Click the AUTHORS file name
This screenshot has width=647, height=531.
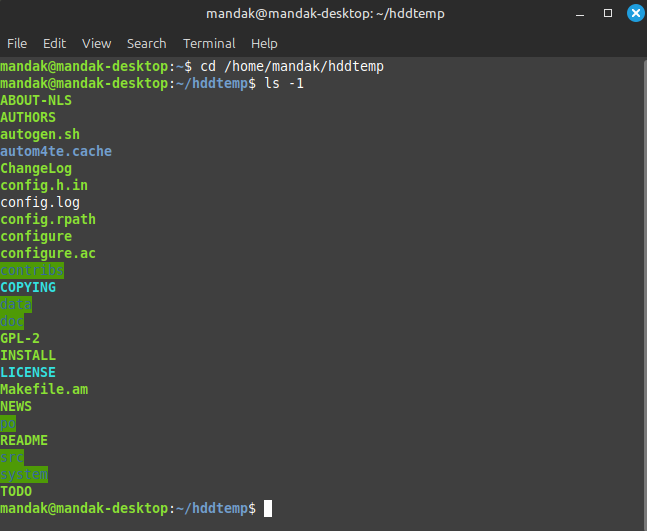point(28,117)
